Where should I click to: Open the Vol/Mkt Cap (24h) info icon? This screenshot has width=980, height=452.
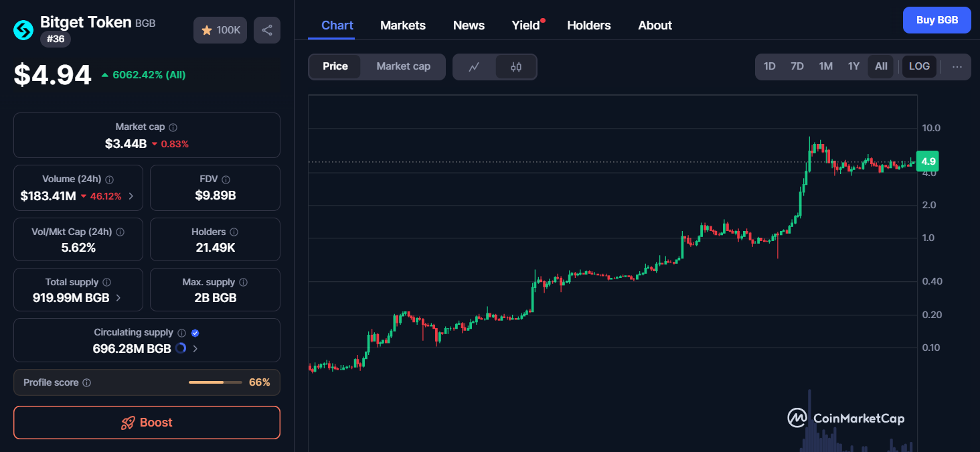coord(120,232)
